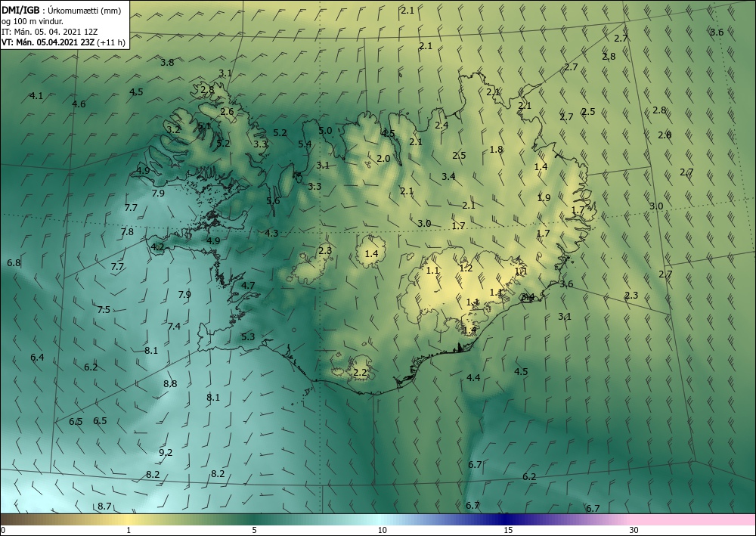Click the '5.1' value in the Westfjords
This screenshot has height=536, width=756.
tap(204, 126)
